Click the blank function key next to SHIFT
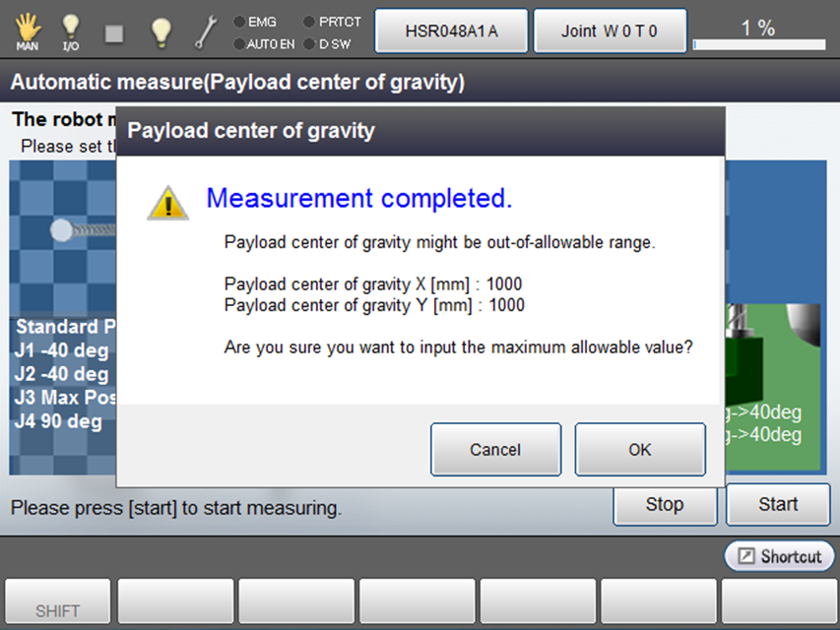Screen dimensions: 840x630 tap(176, 602)
